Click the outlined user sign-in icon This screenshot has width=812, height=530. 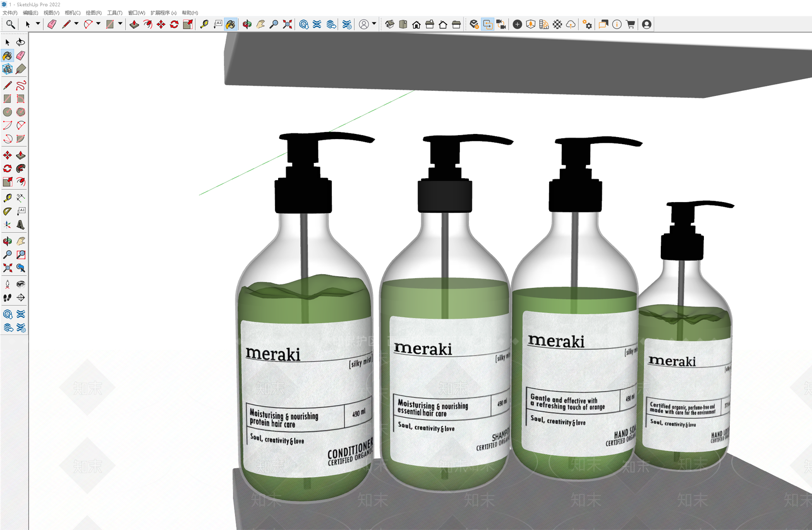tap(364, 24)
